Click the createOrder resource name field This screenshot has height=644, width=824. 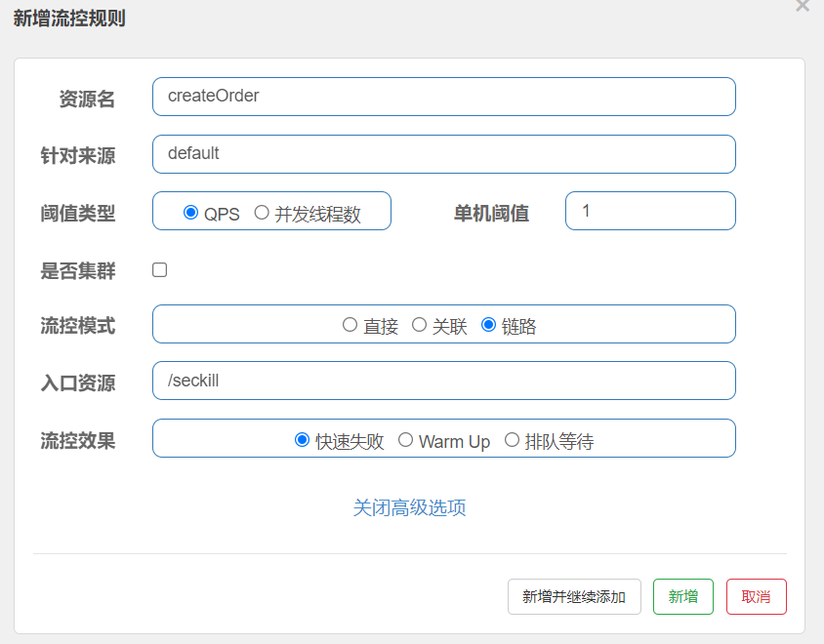pos(444,97)
